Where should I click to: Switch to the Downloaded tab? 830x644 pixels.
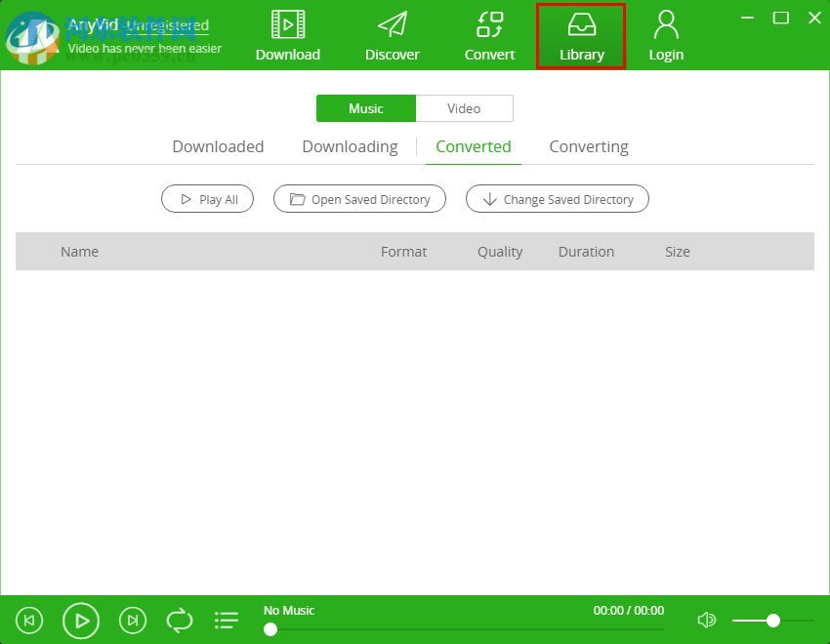click(218, 146)
